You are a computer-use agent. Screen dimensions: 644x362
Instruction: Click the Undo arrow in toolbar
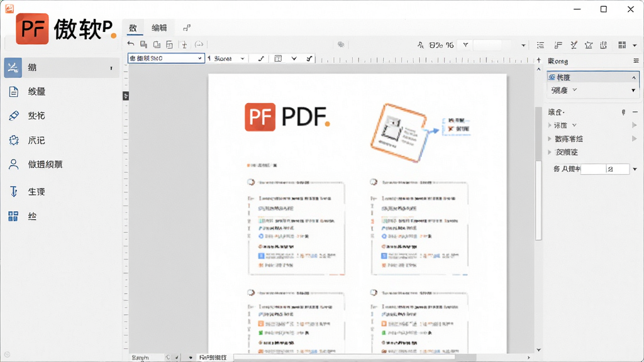coord(131,44)
